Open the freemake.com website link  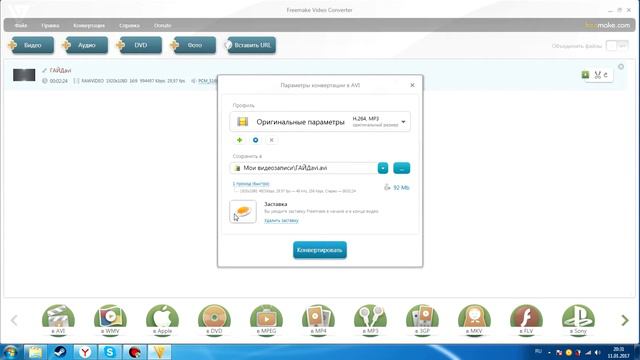click(607, 25)
